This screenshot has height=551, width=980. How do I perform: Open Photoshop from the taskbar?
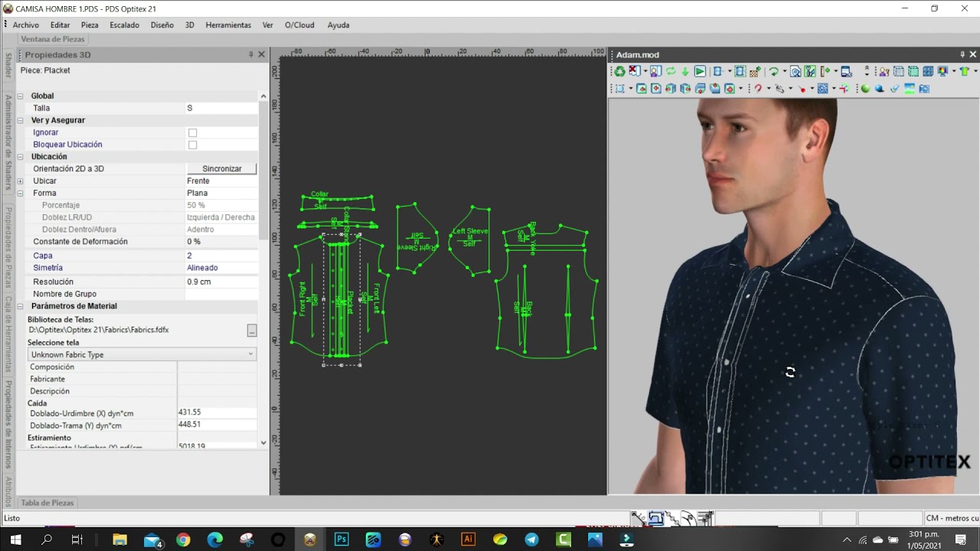341,540
